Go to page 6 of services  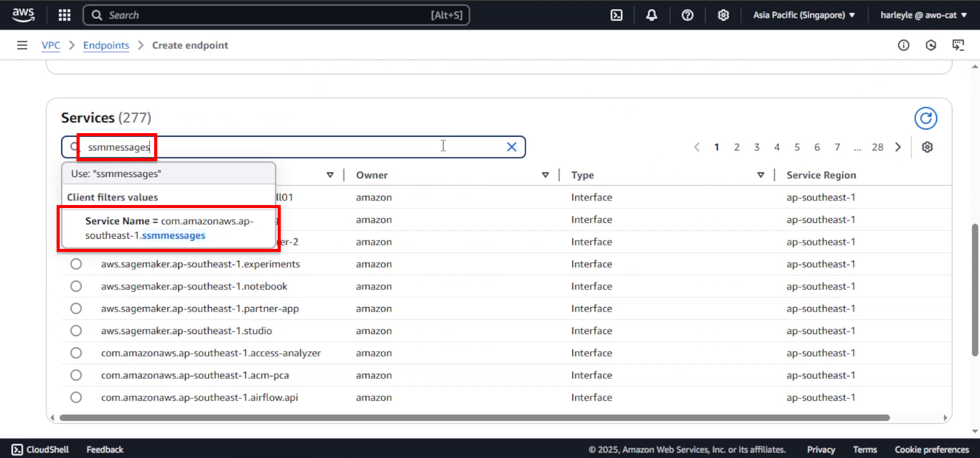click(817, 147)
